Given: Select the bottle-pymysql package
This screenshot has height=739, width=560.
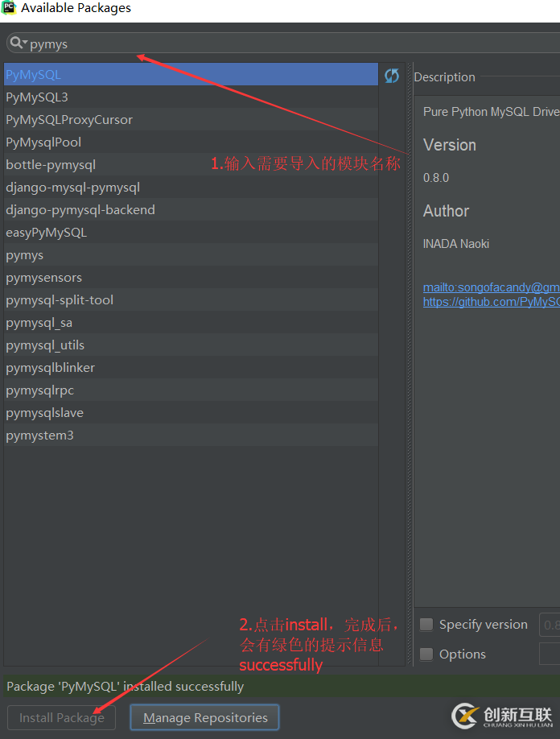Looking at the screenshot, I should [191, 164].
